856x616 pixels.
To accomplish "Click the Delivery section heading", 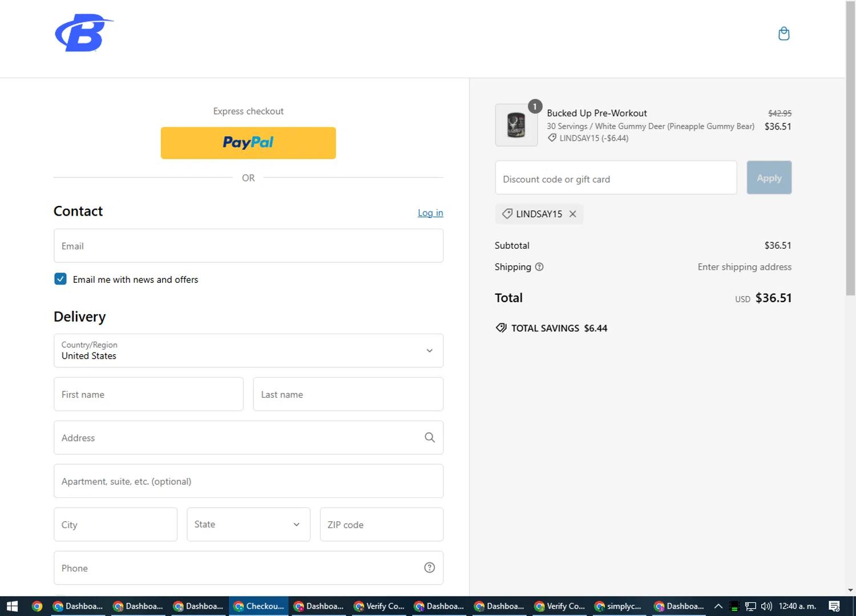I will 80,317.
